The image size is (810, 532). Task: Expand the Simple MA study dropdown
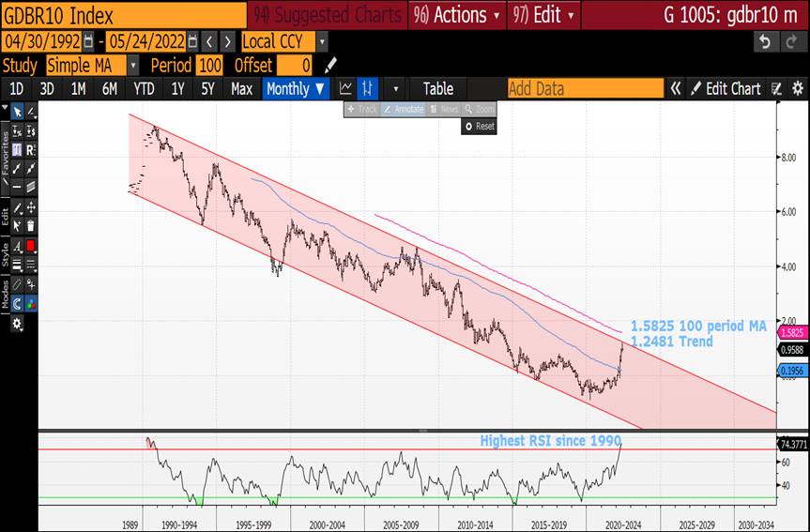133,66
